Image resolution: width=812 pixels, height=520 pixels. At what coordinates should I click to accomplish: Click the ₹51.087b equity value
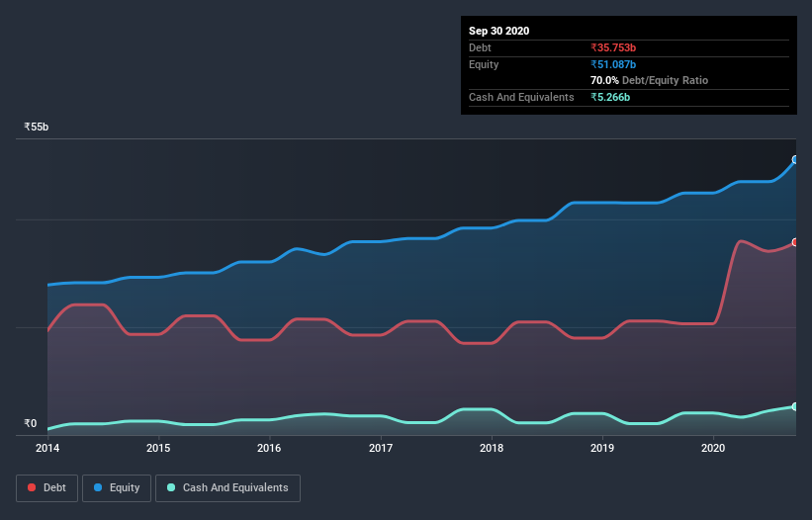coord(613,64)
